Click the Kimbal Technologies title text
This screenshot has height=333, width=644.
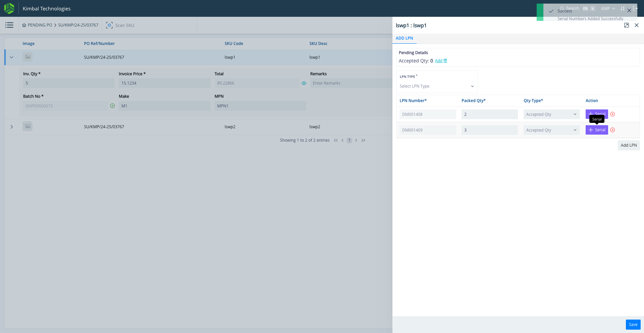point(47,9)
